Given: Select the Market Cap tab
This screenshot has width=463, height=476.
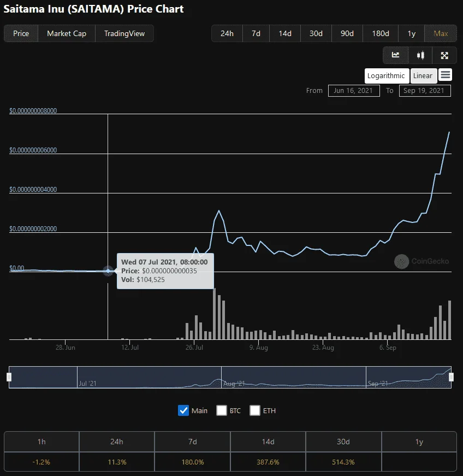Looking at the screenshot, I should pyautogui.click(x=67, y=33).
